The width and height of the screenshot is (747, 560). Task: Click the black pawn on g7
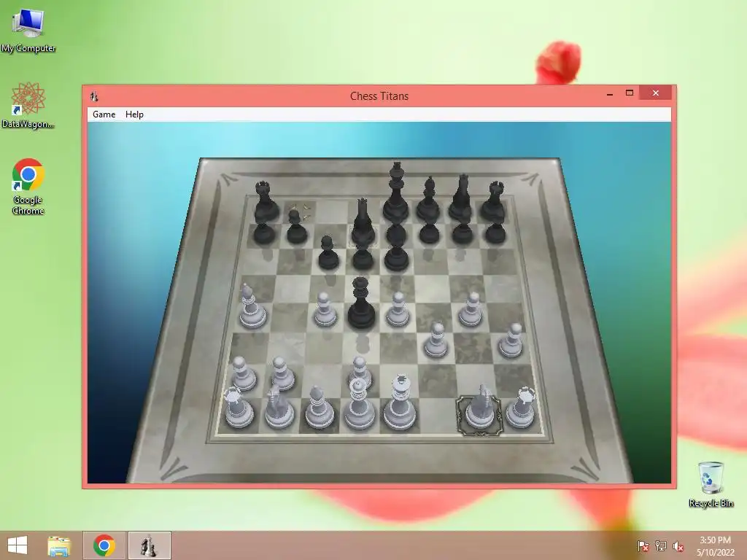click(462, 233)
